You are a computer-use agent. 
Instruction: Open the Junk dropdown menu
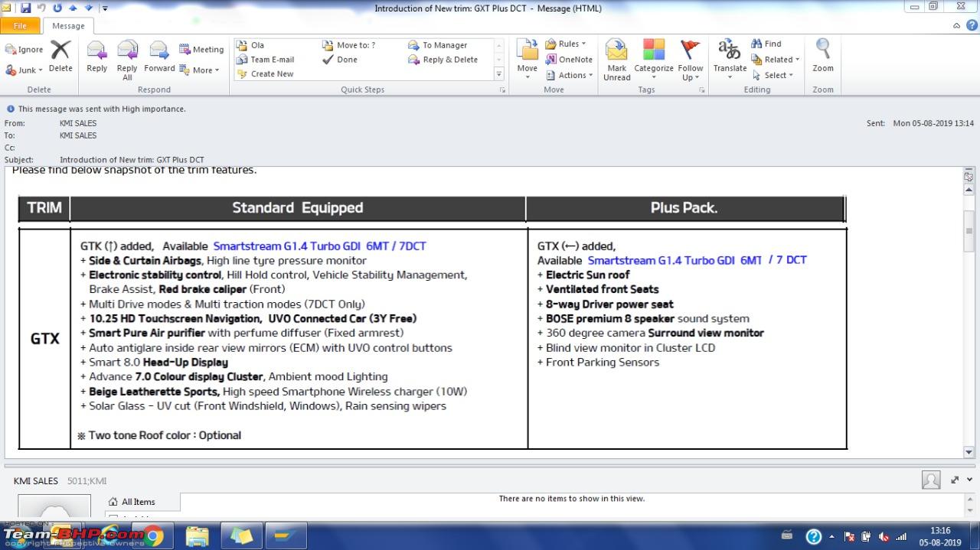(x=24, y=70)
